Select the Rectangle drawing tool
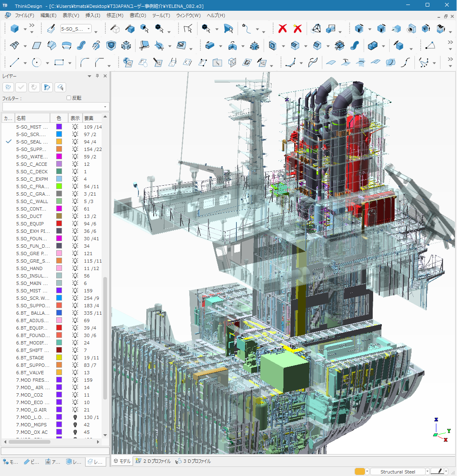Screen dimensions: 457x476 click(x=59, y=62)
